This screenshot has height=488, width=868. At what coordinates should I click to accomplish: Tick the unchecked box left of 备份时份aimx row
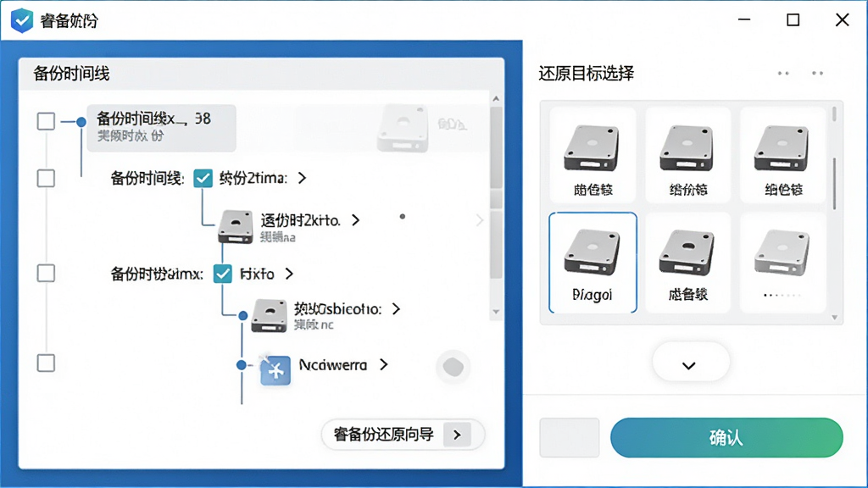click(x=46, y=274)
